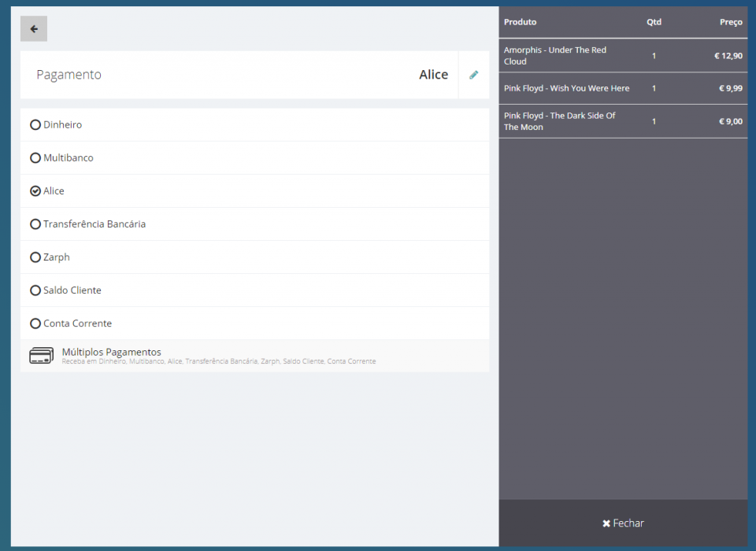Select the Multibanco radio button
Viewport: 756px width, 551px height.
coord(35,158)
